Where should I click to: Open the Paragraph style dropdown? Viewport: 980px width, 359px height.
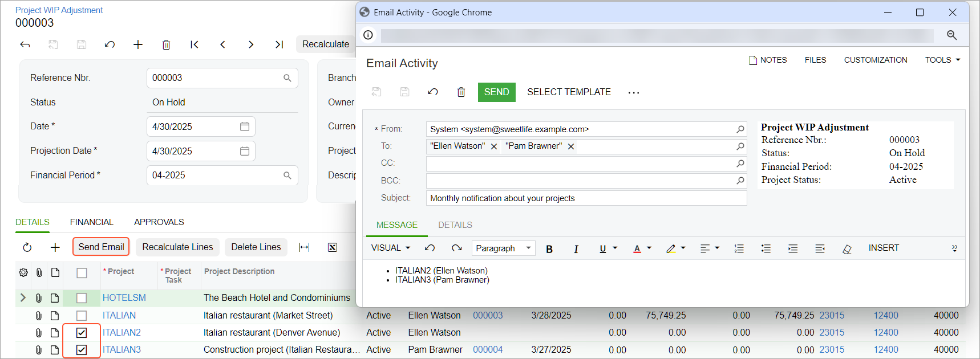point(503,248)
